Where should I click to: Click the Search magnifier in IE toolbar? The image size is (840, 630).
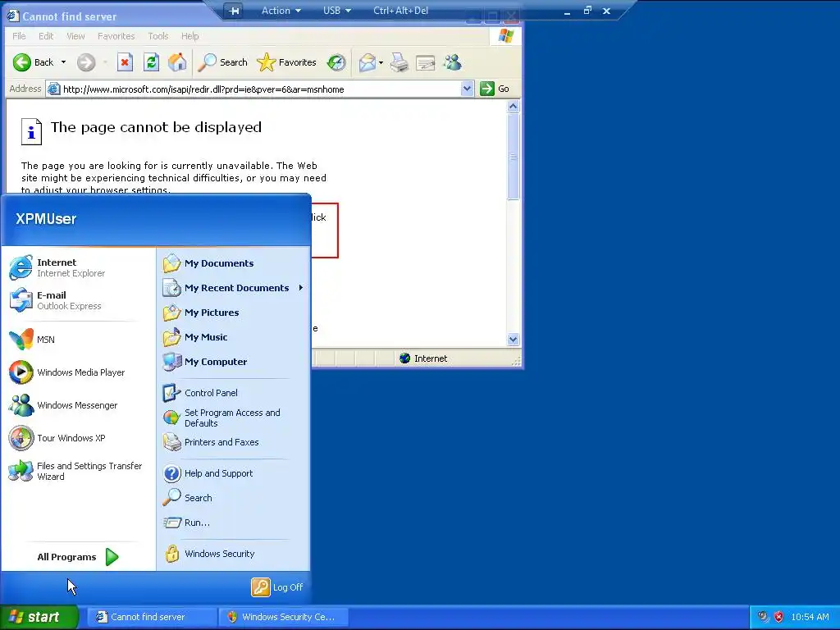pyautogui.click(x=207, y=62)
